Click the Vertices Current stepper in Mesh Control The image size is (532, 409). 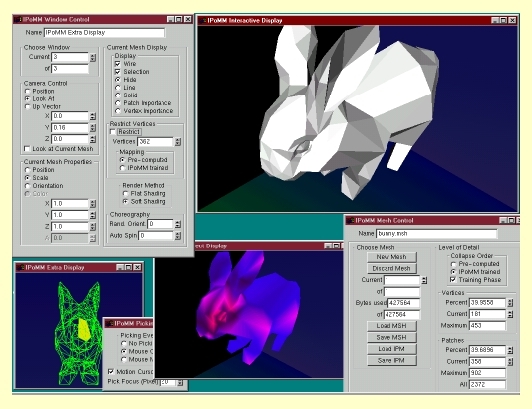510,314
